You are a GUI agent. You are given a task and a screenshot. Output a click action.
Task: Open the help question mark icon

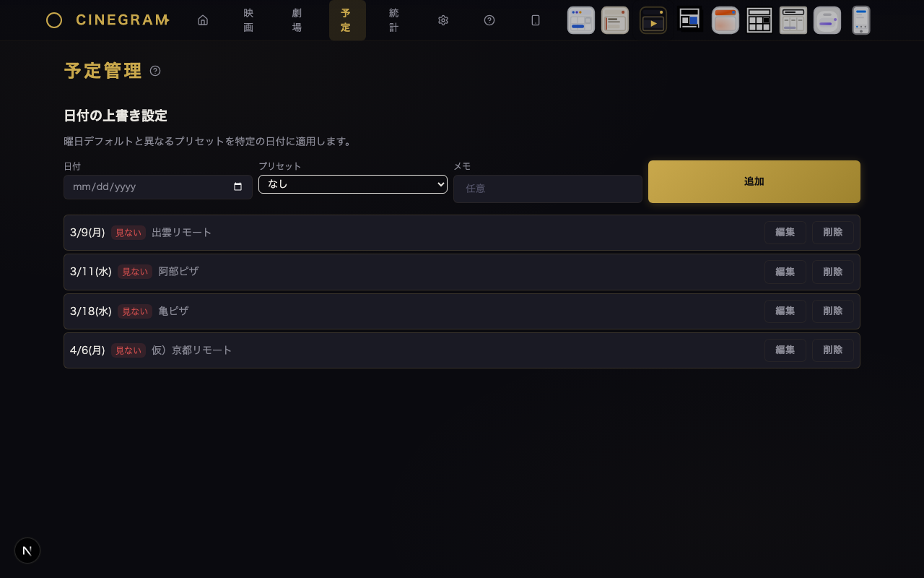[489, 20]
